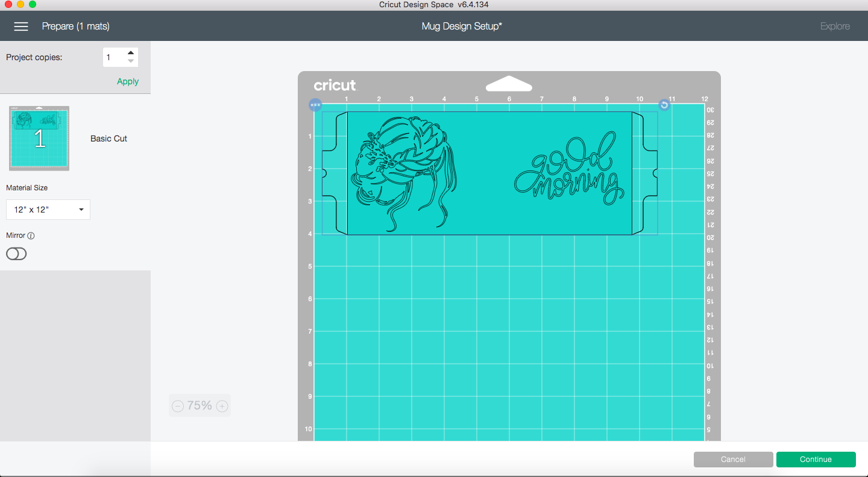868x477 pixels.
Task: Click the rotate handle on the mat design
Action: pos(664,105)
